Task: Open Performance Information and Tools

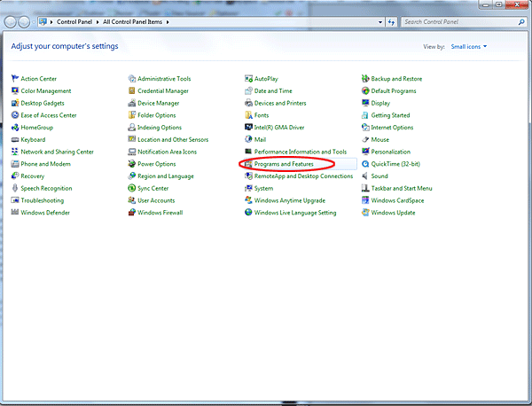Action: pyautogui.click(x=301, y=152)
